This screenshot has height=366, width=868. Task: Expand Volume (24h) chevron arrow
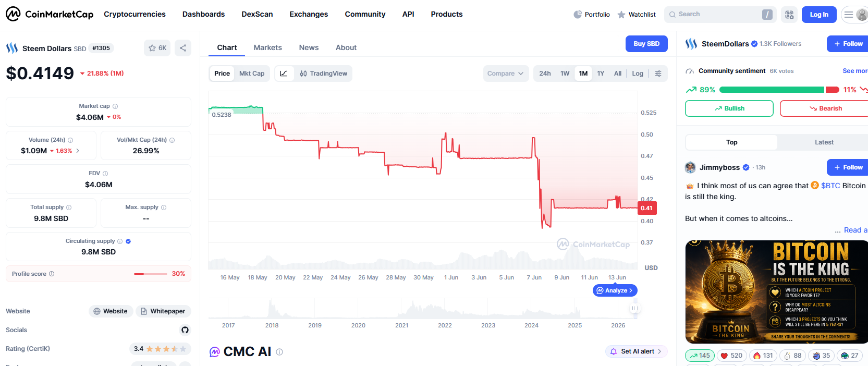point(78,151)
